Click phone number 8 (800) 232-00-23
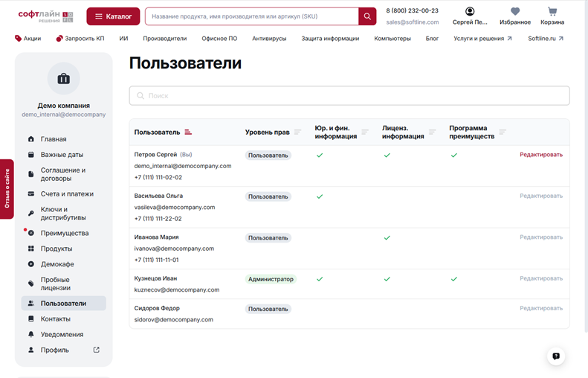588x378 pixels. click(412, 10)
